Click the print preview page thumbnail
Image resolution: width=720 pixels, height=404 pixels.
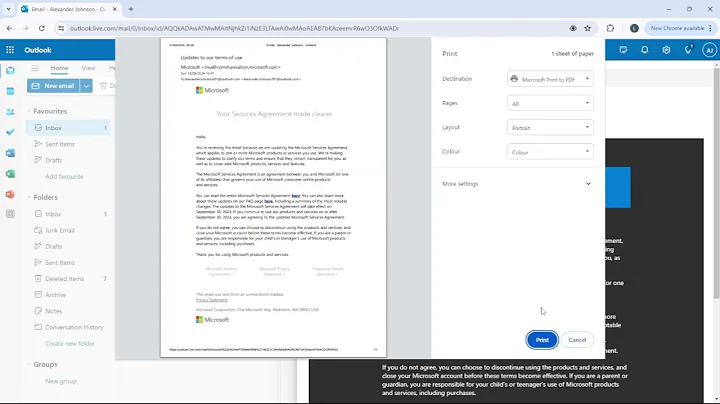pos(273,197)
